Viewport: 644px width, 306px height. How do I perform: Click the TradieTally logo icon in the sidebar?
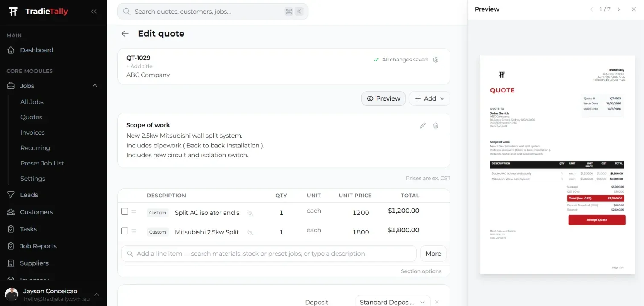tap(13, 12)
